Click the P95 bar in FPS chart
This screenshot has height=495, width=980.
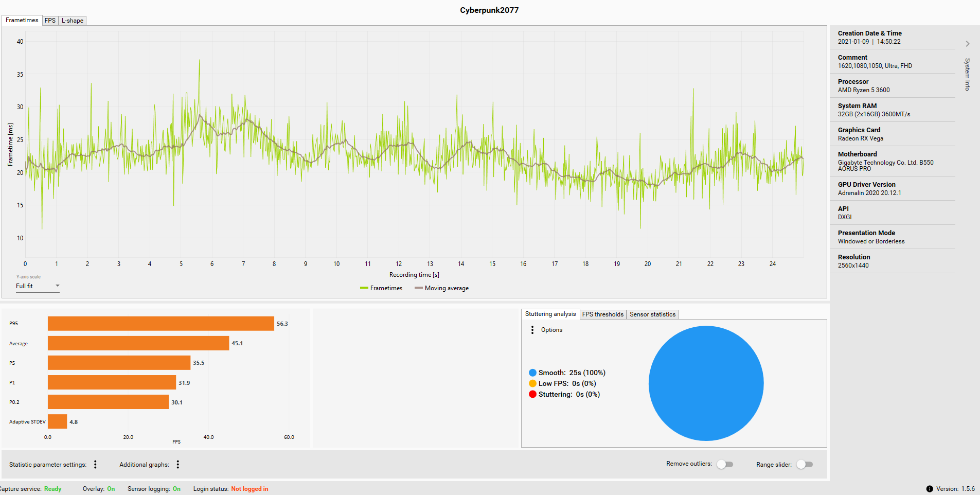(x=161, y=324)
